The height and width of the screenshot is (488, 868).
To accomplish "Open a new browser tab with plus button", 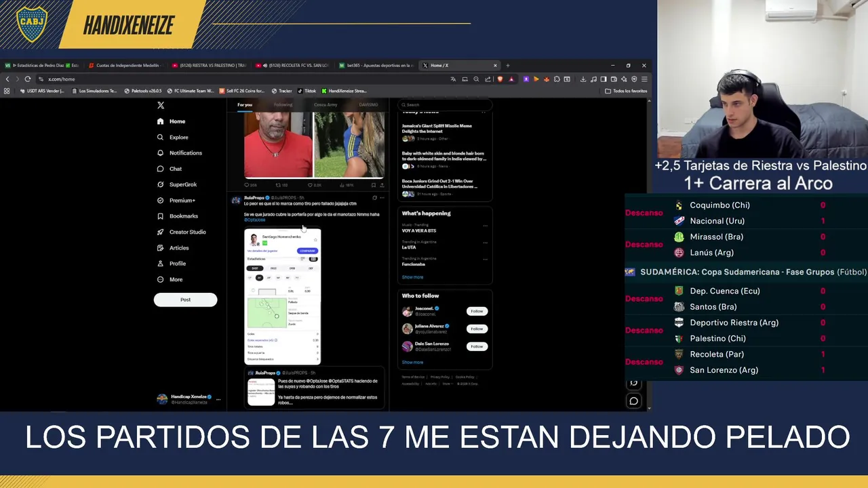I will tap(507, 66).
